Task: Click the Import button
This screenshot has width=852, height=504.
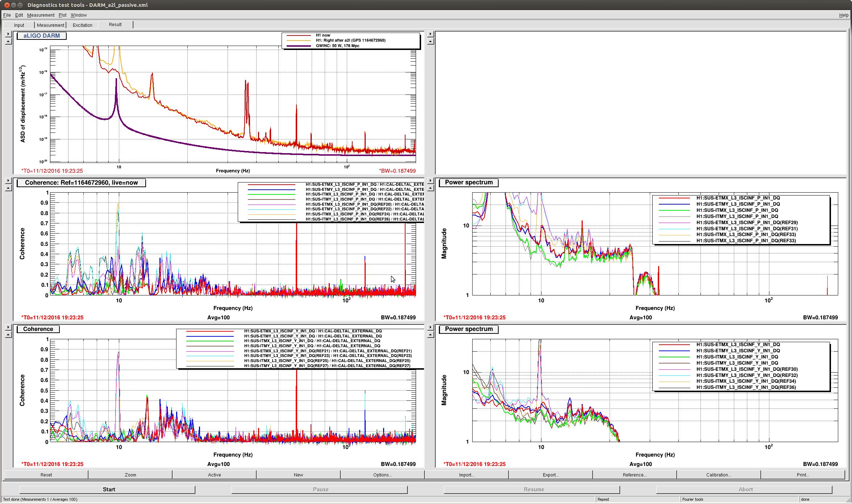Action: tap(466, 475)
